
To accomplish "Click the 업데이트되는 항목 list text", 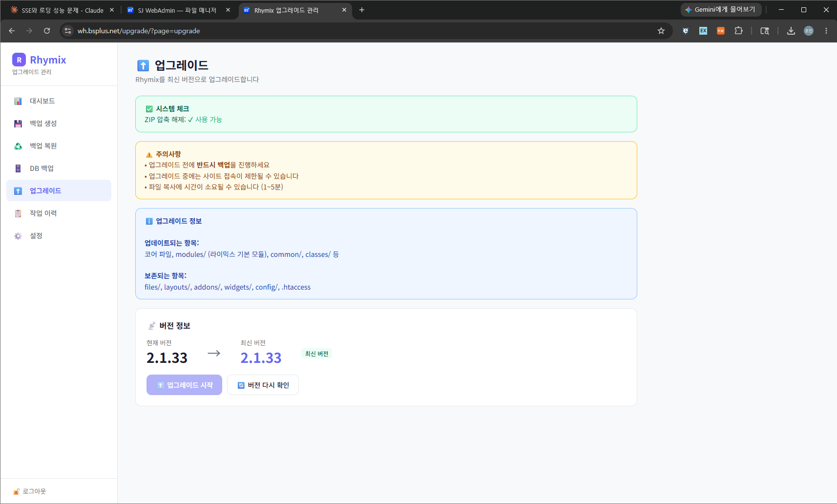I will (x=242, y=254).
